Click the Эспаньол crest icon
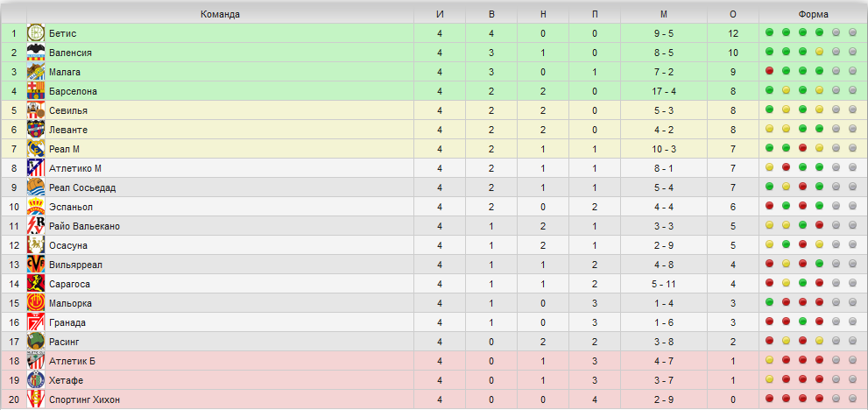 [36, 207]
